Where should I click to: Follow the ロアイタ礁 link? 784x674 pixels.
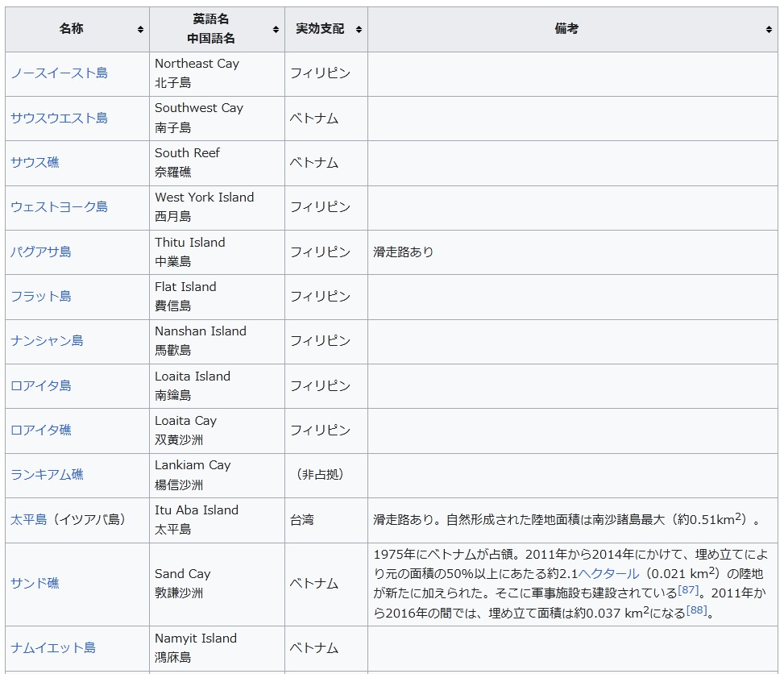pyautogui.click(x=41, y=430)
